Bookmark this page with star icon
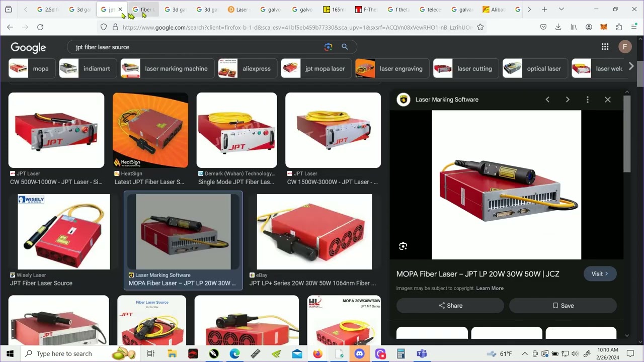This screenshot has width=644, height=362. pos(480,27)
